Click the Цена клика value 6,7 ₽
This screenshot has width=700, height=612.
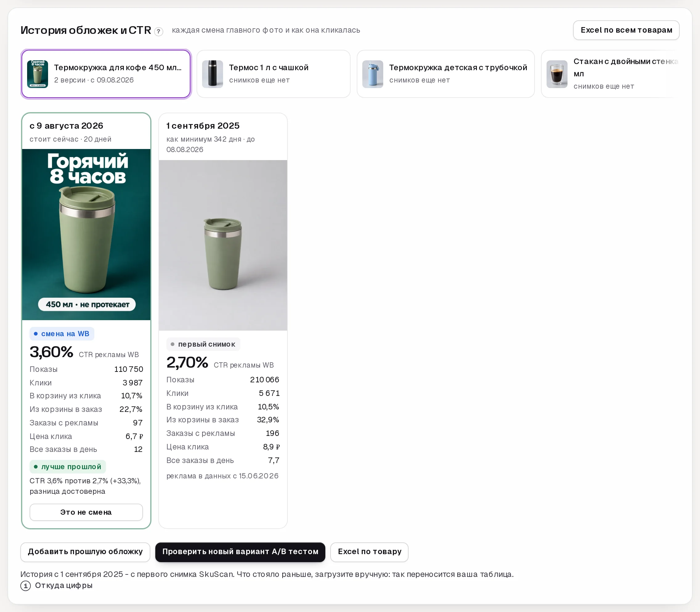(x=134, y=437)
